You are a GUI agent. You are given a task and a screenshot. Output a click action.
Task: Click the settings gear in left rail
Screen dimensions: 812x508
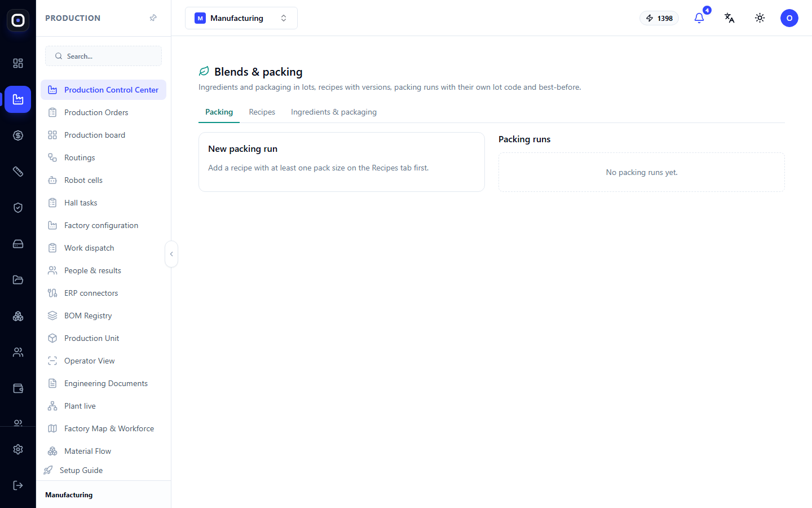18,449
